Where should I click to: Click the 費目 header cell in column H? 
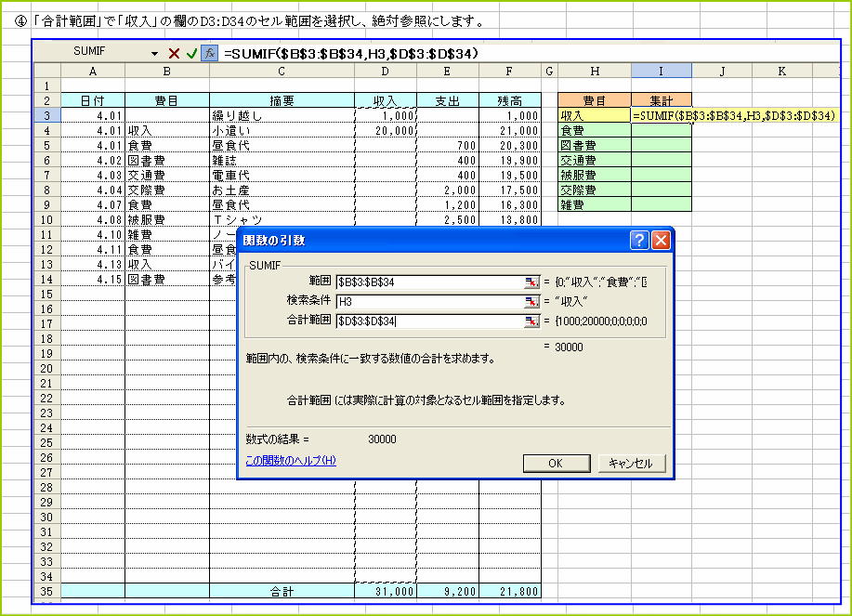[x=595, y=100]
